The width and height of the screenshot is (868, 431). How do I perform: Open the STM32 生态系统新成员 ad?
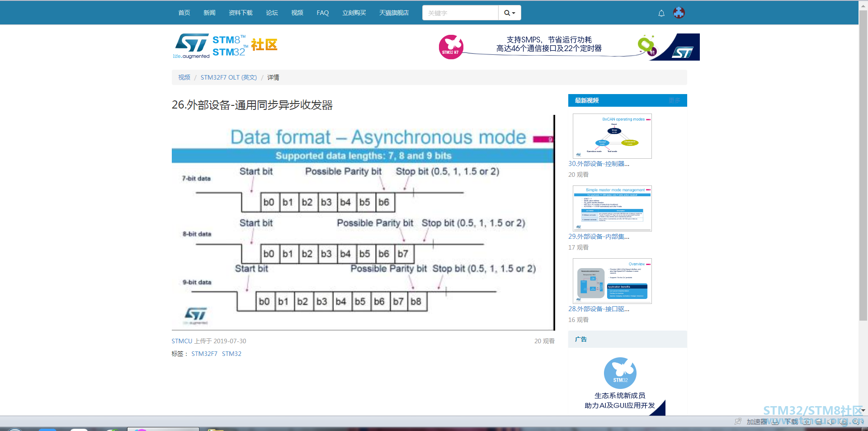click(620, 384)
